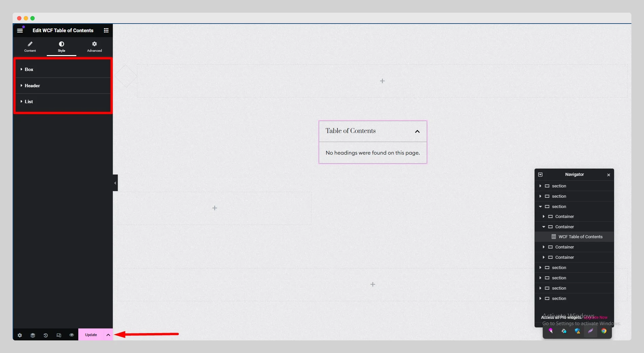Image resolution: width=644 pixels, height=353 pixels.
Task: Click the plus in the top empty container
Action: click(x=382, y=81)
